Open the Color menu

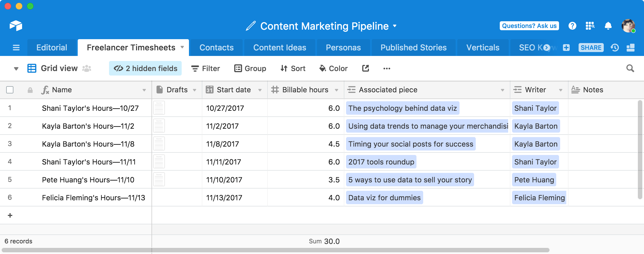tap(333, 68)
